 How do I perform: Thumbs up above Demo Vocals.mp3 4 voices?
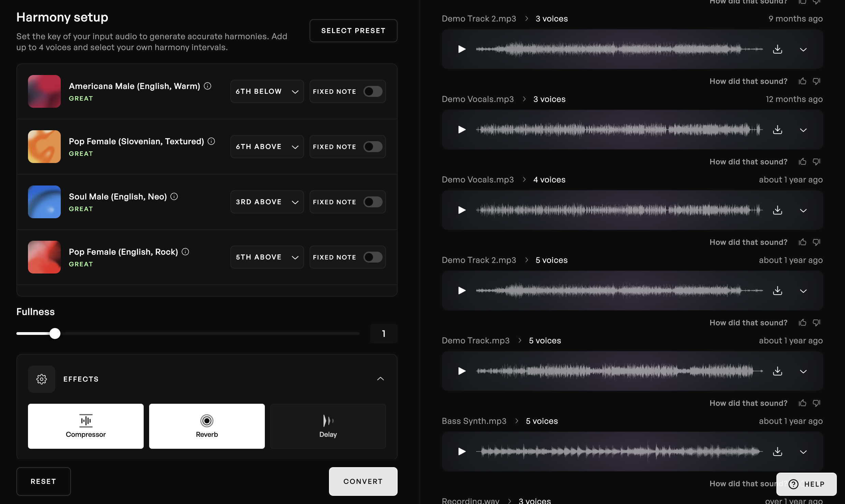(802, 162)
